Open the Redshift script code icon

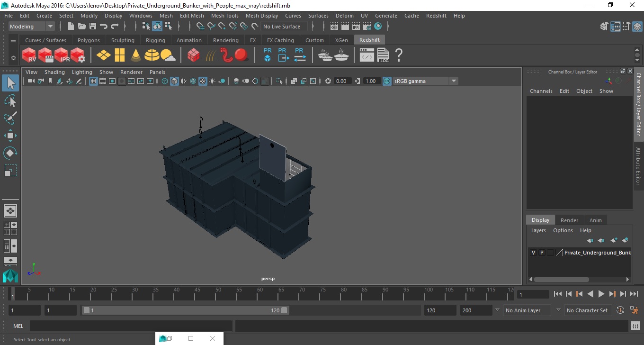[367, 55]
